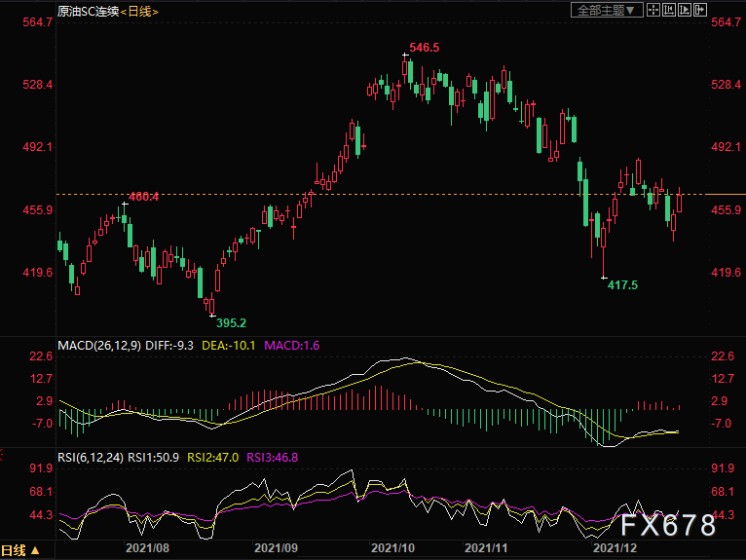Open the 日线 period selector at bottom left
Screen dimensions: 746x560
point(20,550)
